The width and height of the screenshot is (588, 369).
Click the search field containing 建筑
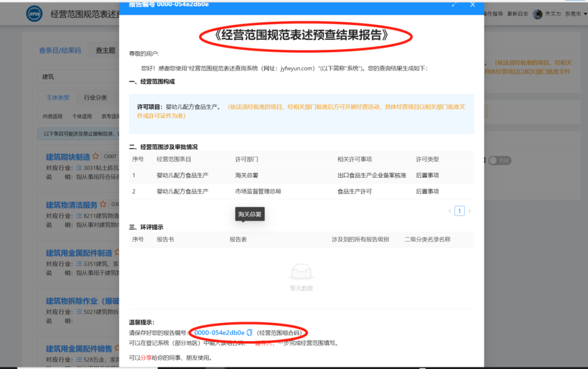click(78, 76)
